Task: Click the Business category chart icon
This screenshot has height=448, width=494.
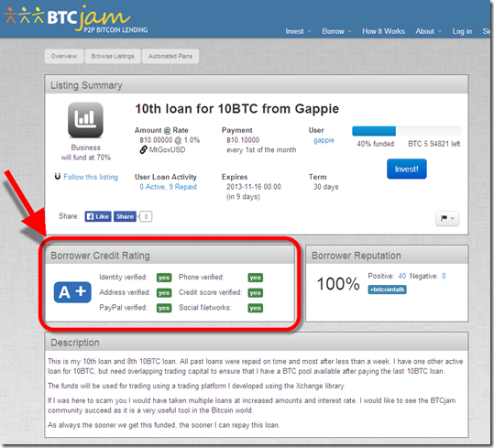Action: 85,120
